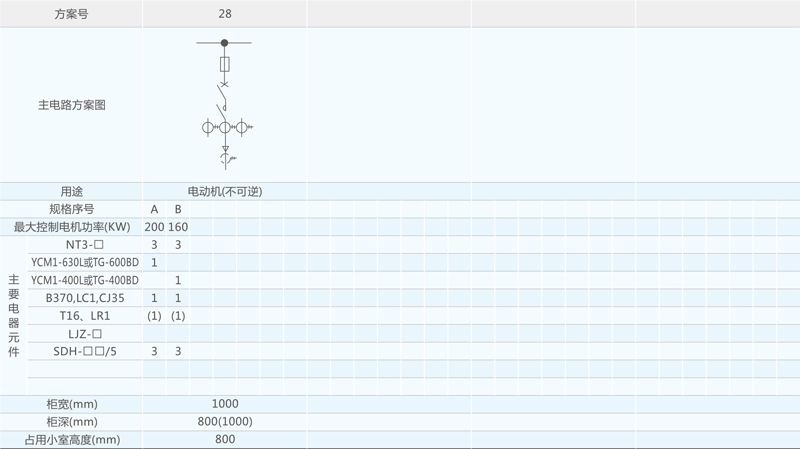
Task: Click the NT3-□ component row label
Action: pyautogui.click(x=85, y=245)
